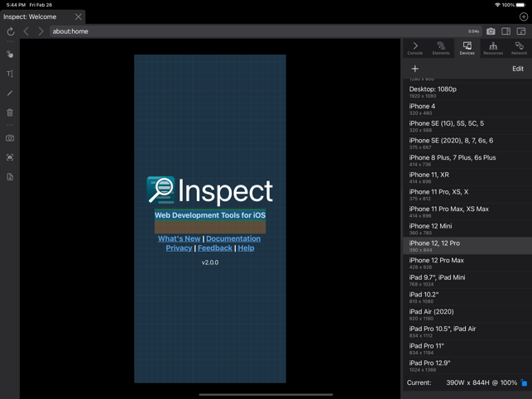Take a screenshot with the address-bar camera icon
Viewport: 532px width, 399px height.
point(491,31)
